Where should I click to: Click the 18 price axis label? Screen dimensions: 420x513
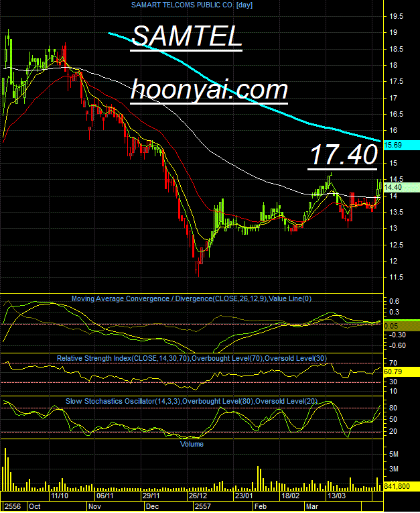pos(393,65)
